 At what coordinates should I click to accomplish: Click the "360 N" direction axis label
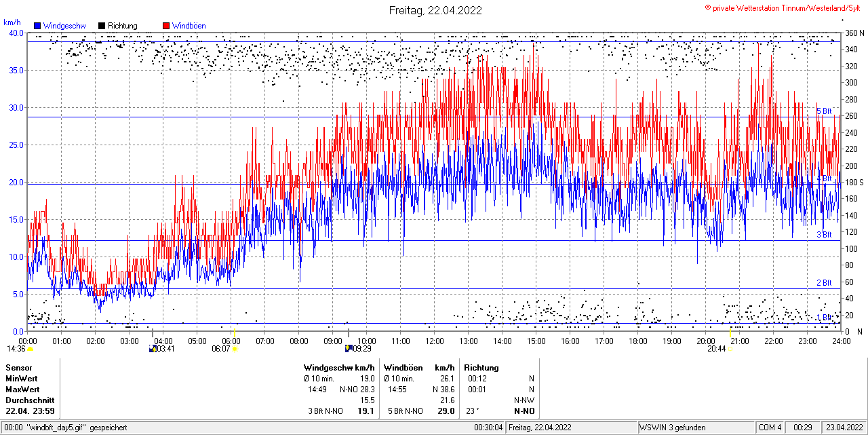point(854,33)
